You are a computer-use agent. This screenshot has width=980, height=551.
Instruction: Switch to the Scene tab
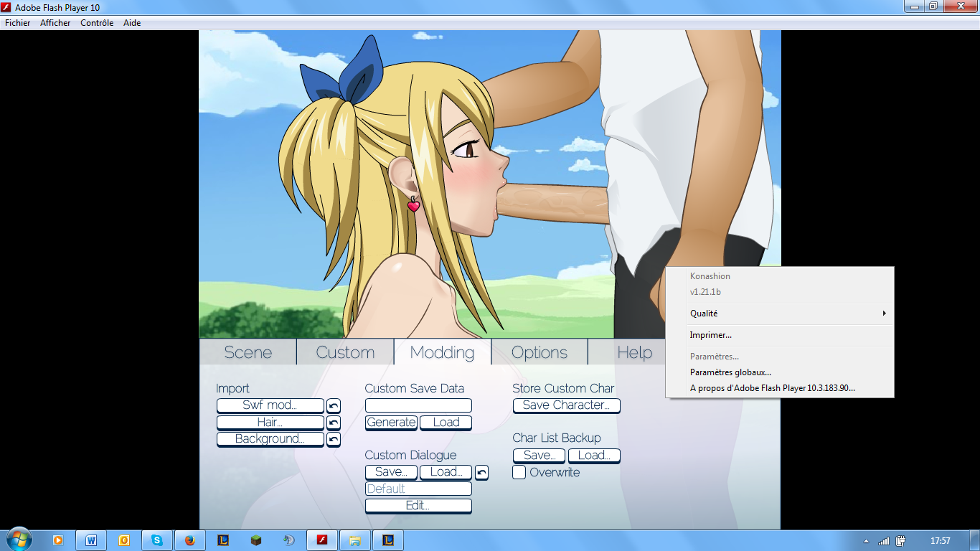(248, 352)
